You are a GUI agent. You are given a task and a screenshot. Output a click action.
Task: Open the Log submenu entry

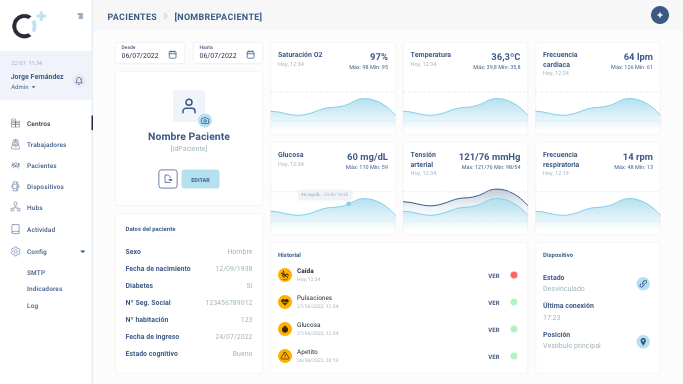(x=32, y=306)
